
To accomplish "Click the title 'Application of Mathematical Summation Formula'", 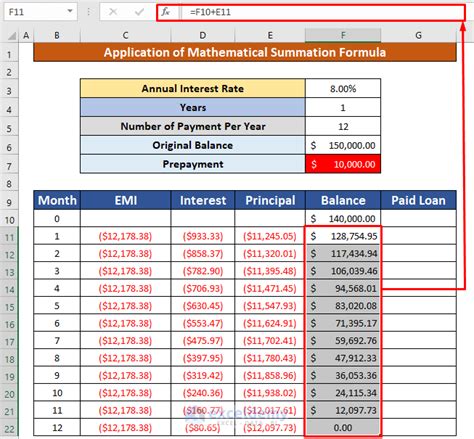I will click(x=245, y=52).
